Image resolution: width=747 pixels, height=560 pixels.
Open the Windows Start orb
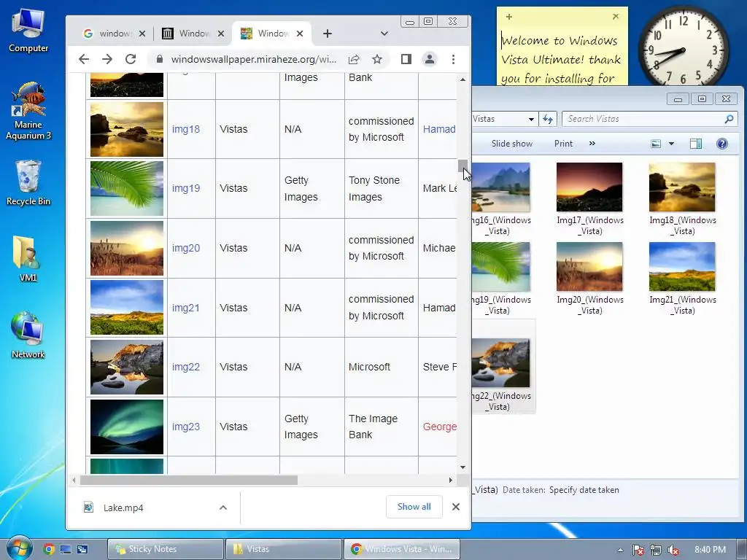coord(19,548)
